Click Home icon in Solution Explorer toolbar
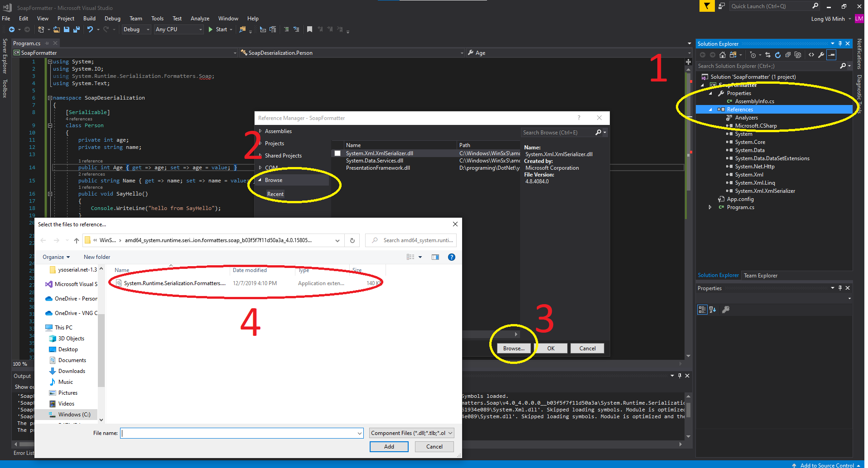The width and height of the screenshot is (868, 468). coord(722,55)
